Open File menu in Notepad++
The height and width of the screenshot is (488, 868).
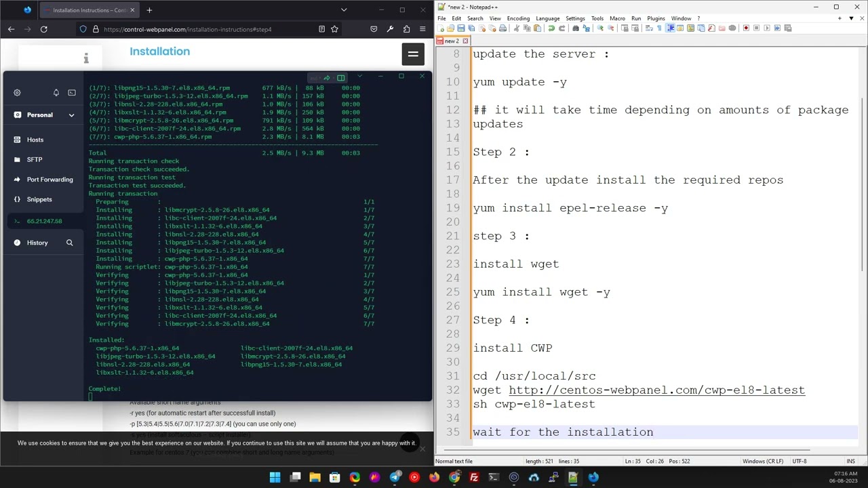(441, 18)
